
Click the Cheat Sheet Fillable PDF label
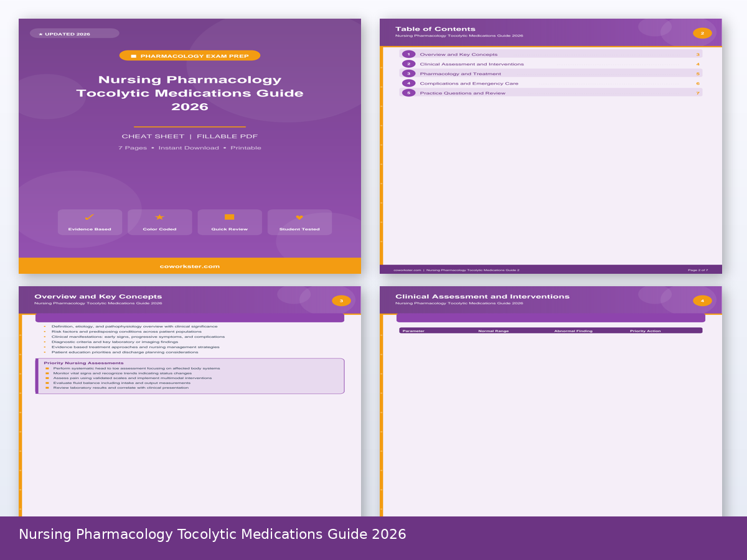(x=190, y=136)
